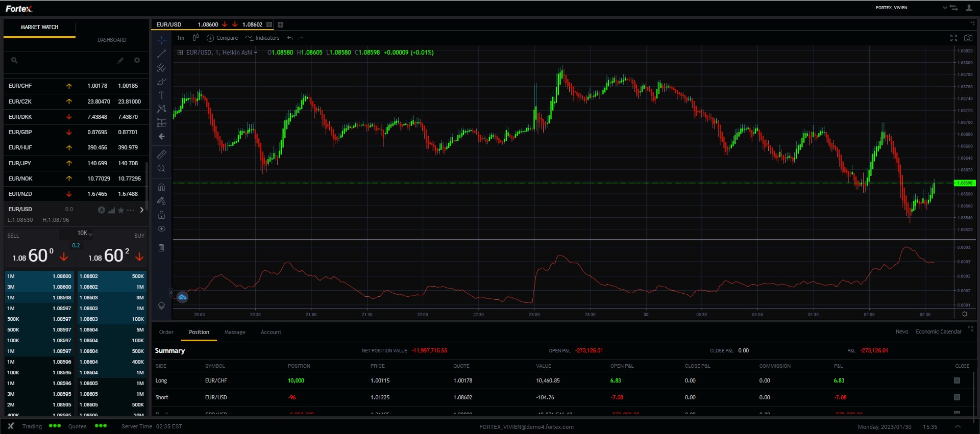Screen dimensions: 980x434
Task: Open the Indicators menu
Action: [x=262, y=38]
